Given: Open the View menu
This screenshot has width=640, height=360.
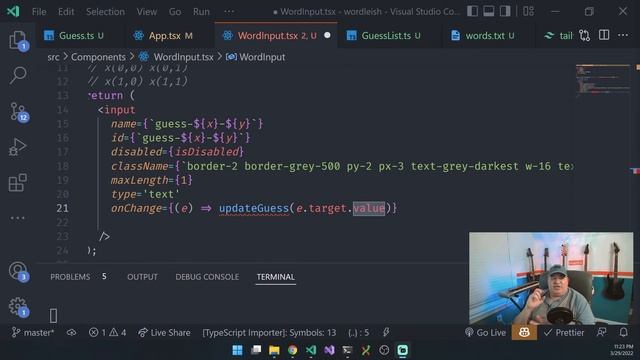Looking at the screenshot, I should [x=147, y=11].
